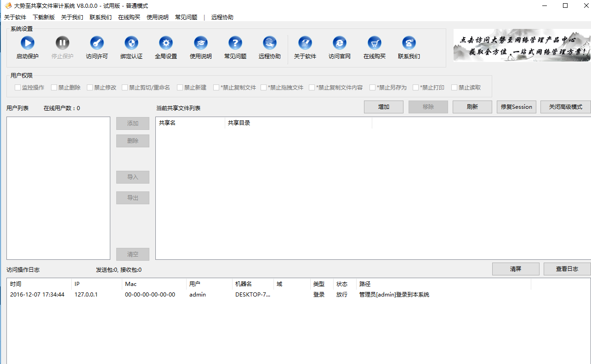
Task: Open 使用说明 graduation cap icon
Action: (x=201, y=43)
